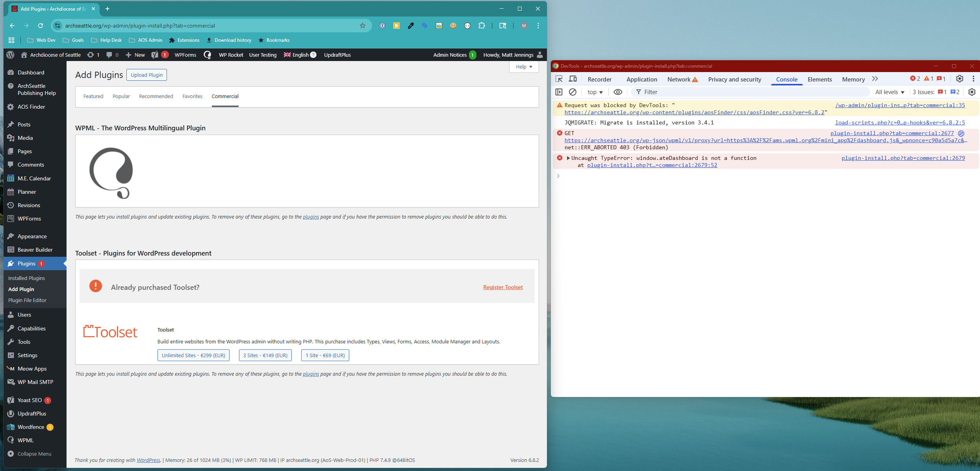Reload the page in Chrome
This screenshot has width=980, height=471.
coord(41,26)
